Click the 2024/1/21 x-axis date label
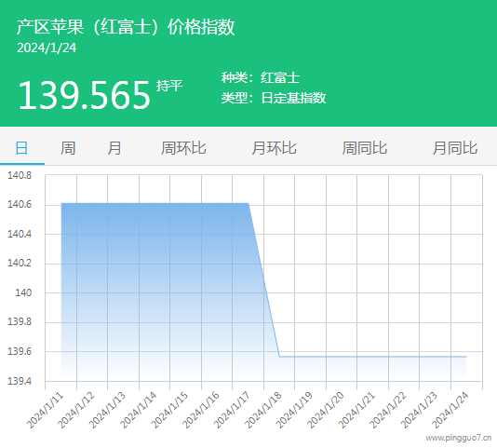Image resolution: width=497 pixels, height=448 pixels. 356,410
